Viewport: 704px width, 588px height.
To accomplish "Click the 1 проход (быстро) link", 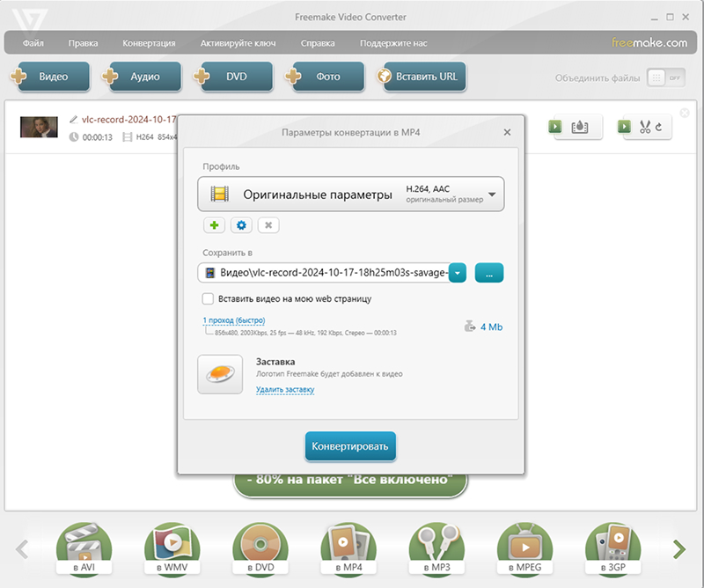I will 234,320.
